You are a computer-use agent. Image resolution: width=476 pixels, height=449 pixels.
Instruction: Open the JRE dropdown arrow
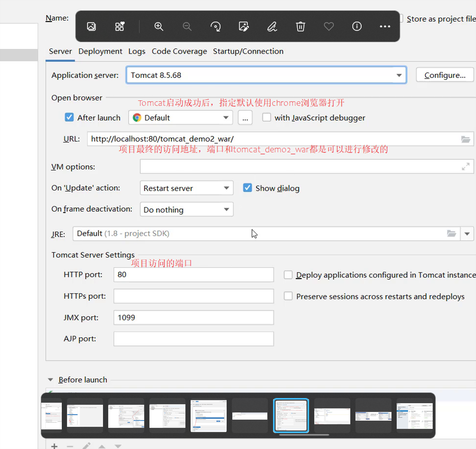coord(467,234)
